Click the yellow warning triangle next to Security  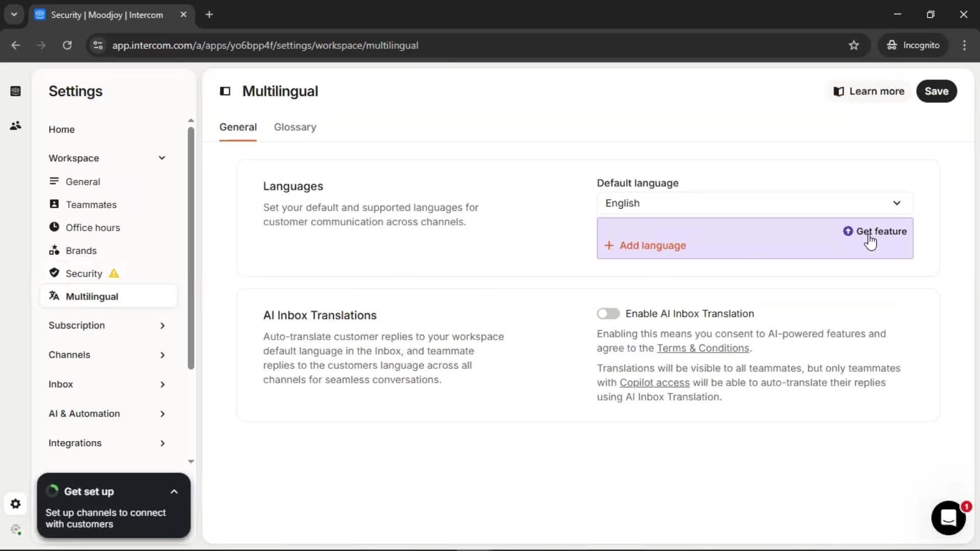pos(114,273)
